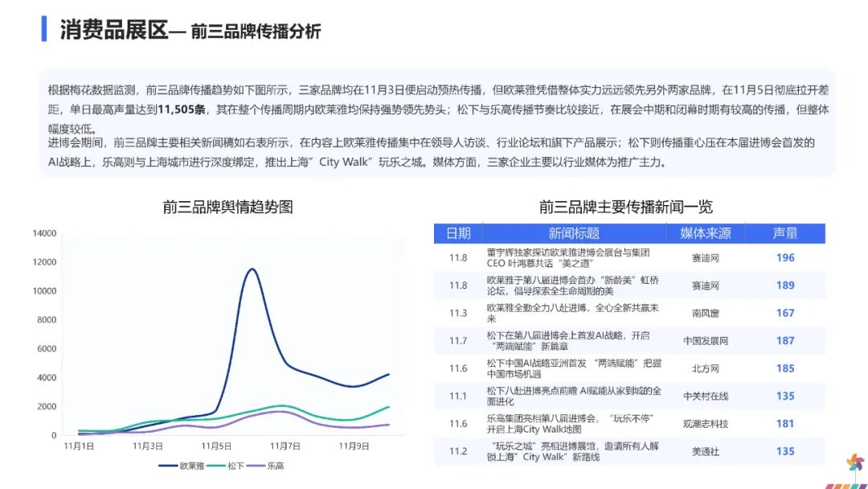Click the 声量 value 167
This screenshot has height=489, width=868.
pyautogui.click(x=785, y=313)
